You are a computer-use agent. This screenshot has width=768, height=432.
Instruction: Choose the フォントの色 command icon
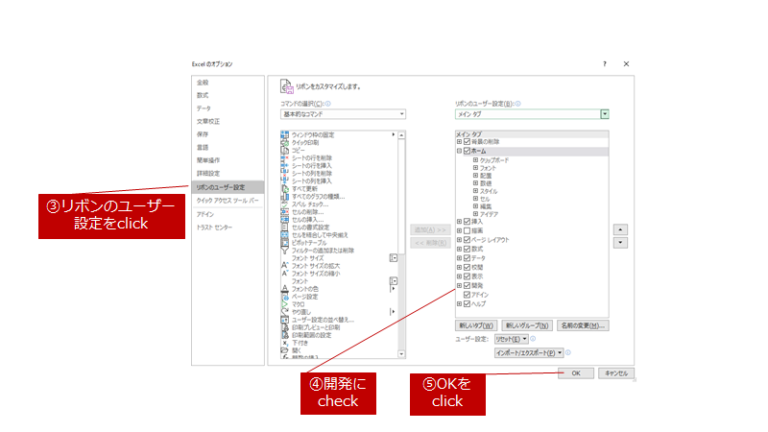tap(285, 288)
